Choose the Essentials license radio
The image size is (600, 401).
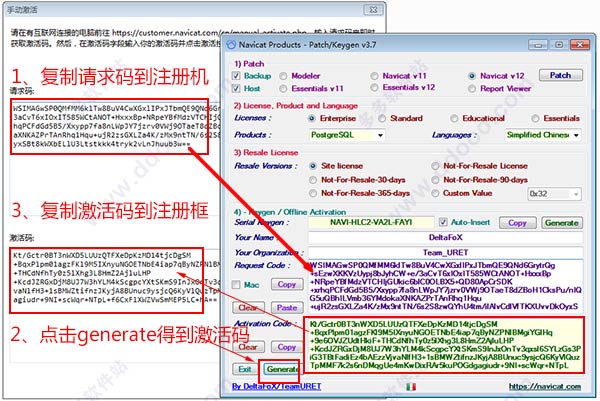point(535,119)
